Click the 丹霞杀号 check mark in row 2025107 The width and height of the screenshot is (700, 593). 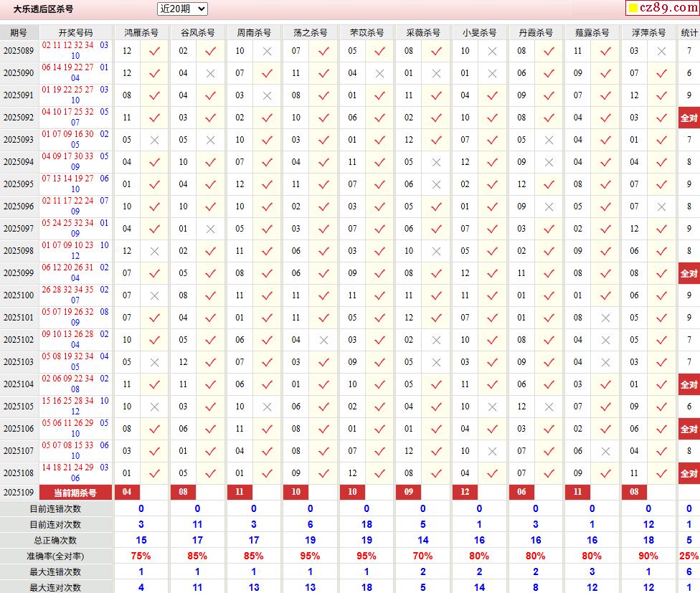click(x=549, y=452)
